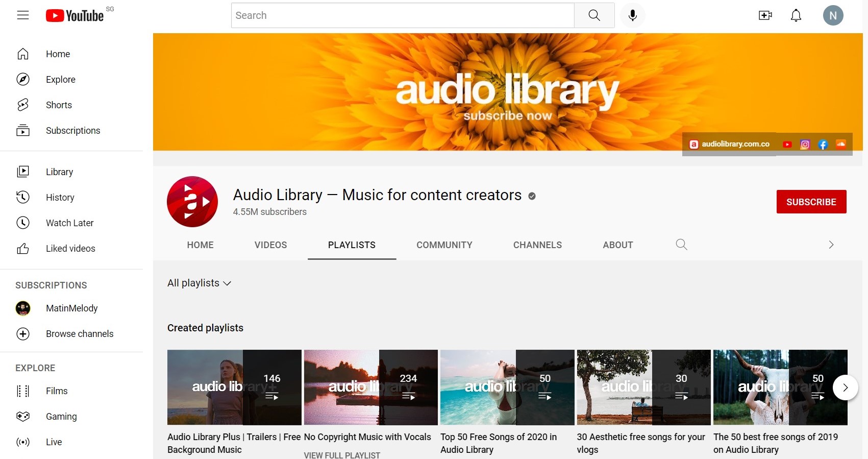Open Audio Library Plus playlist thumbnail
The width and height of the screenshot is (868, 459).
pos(234,388)
